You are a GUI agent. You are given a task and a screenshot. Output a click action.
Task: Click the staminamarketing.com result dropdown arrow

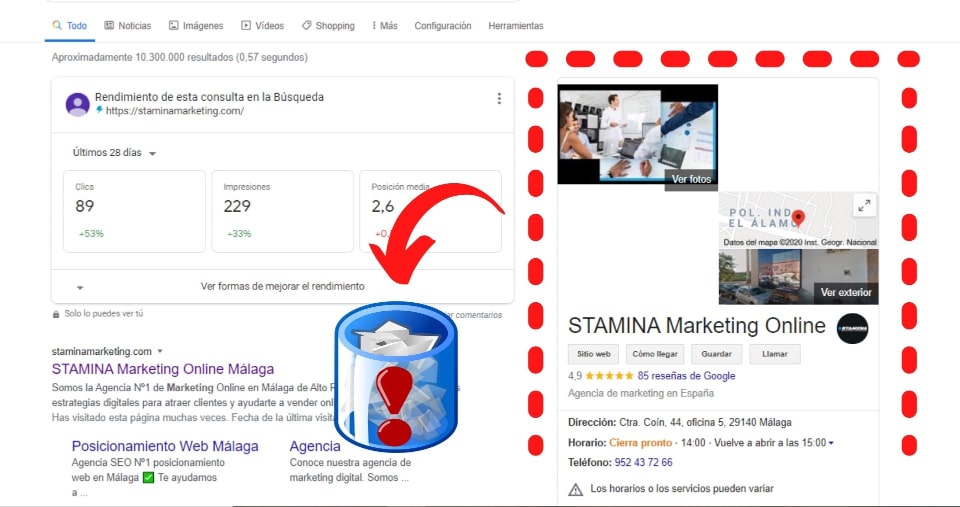160,351
